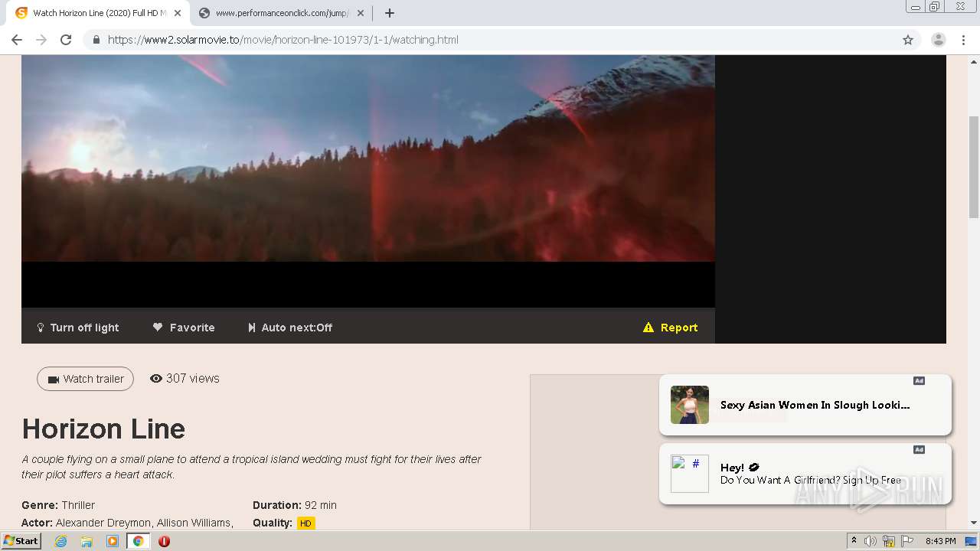Open network status tray icon
The height and width of the screenshot is (551, 980).
(888, 541)
